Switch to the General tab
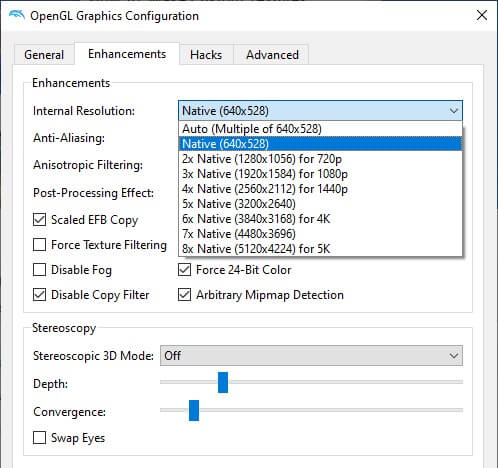 point(44,54)
